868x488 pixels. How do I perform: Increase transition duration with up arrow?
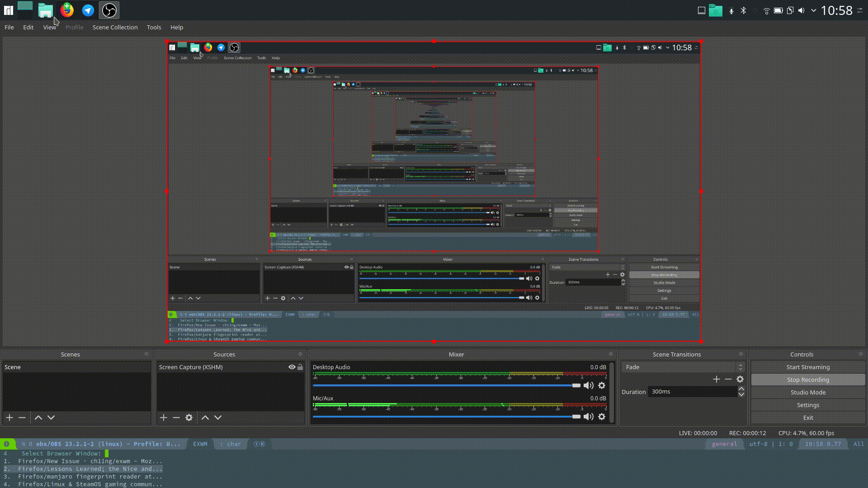741,389
